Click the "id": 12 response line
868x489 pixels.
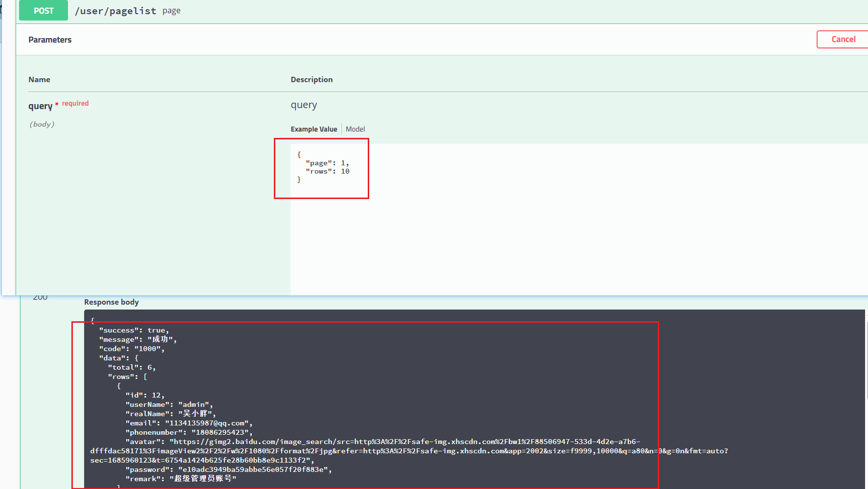click(x=145, y=395)
